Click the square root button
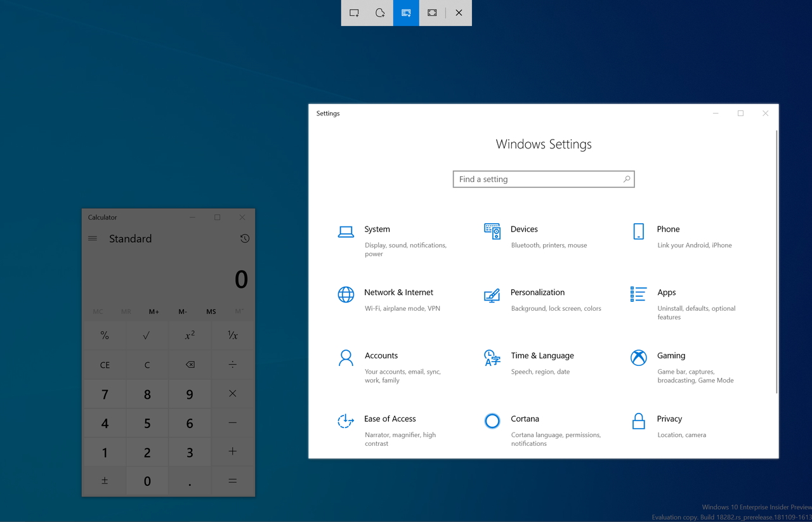This screenshot has width=812, height=522. pyautogui.click(x=147, y=335)
